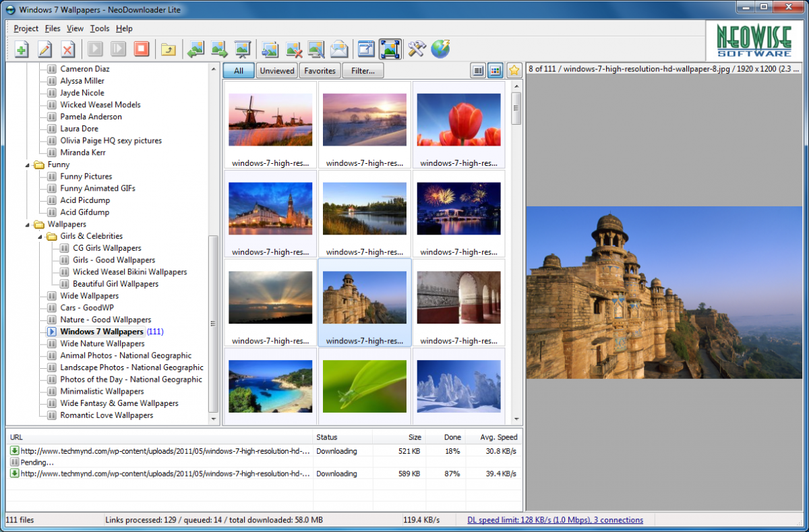Open program Options with the wrench icon
The image size is (809, 532).
tap(417, 49)
